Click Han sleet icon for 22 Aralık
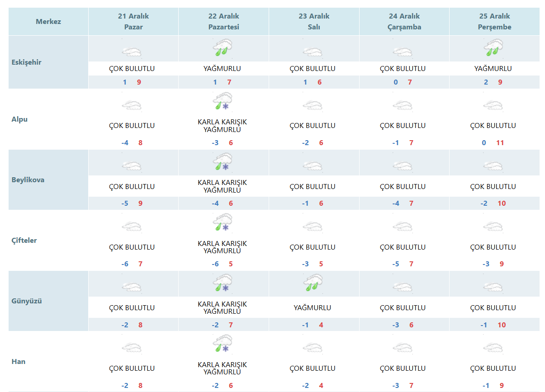The height and width of the screenshot is (392, 545). click(223, 345)
